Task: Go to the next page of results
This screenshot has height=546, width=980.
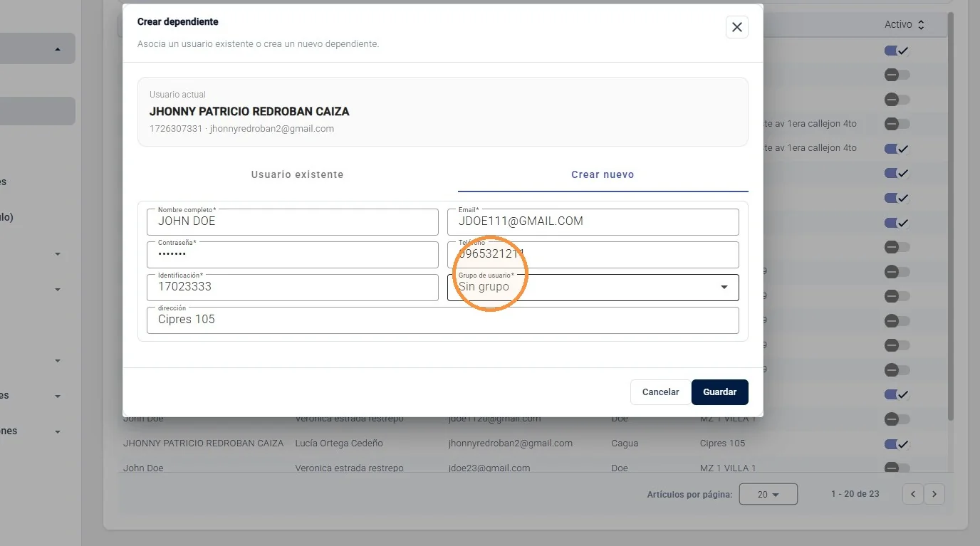Action: pyautogui.click(x=934, y=494)
